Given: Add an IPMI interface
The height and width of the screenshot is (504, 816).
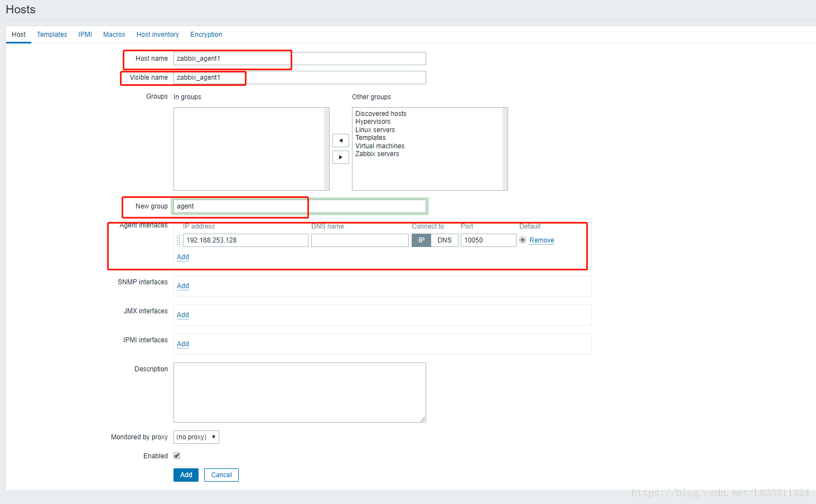Looking at the screenshot, I should tap(183, 344).
